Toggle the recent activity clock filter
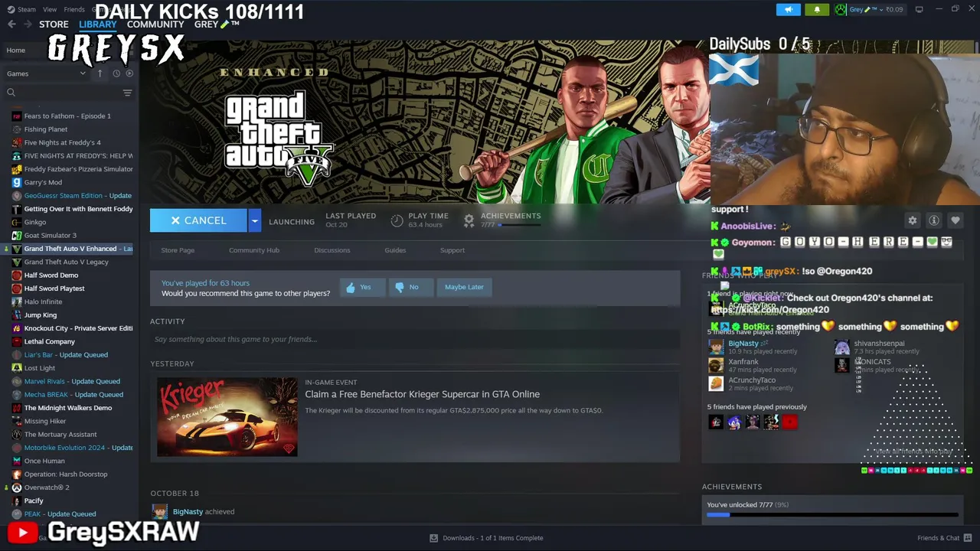Image resolution: width=980 pixels, height=551 pixels. pyautogui.click(x=116, y=73)
